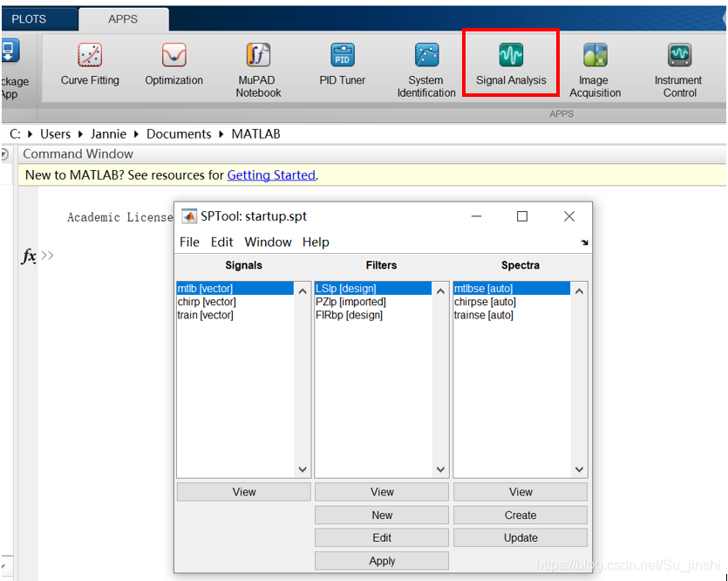Open the Image Acquisition app
Screen dimensions: 728x581
[x=595, y=71]
